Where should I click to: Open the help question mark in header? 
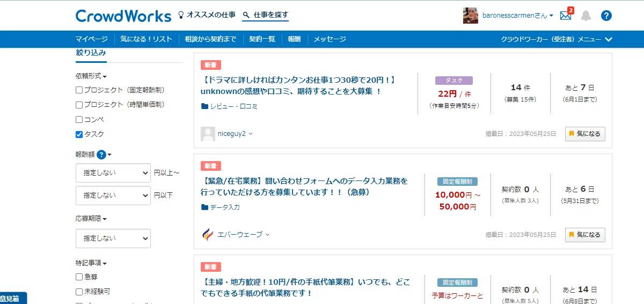click(606, 16)
